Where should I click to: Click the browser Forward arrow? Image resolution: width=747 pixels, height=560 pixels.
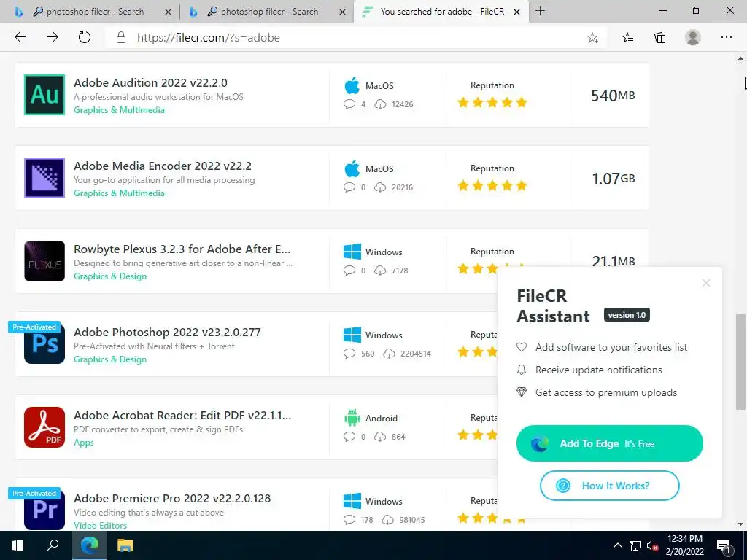point(53,37)
